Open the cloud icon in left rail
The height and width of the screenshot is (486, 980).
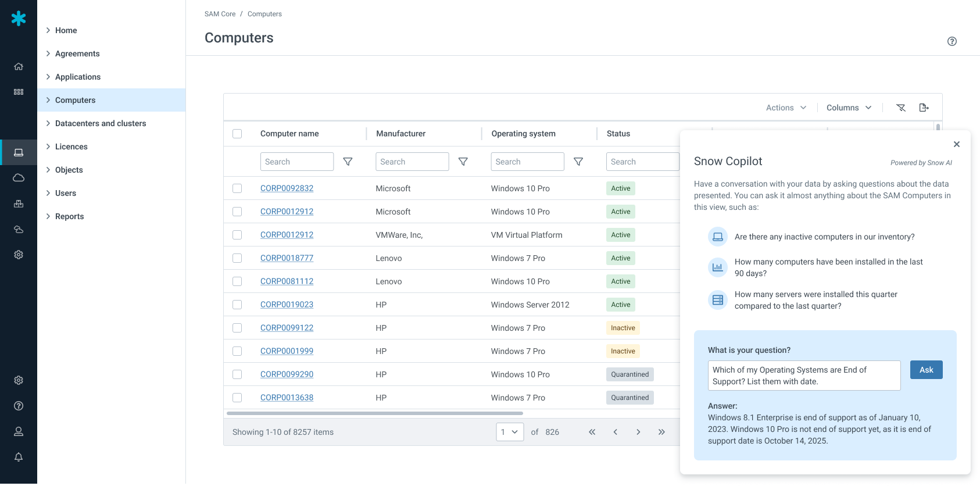(19, 178)
